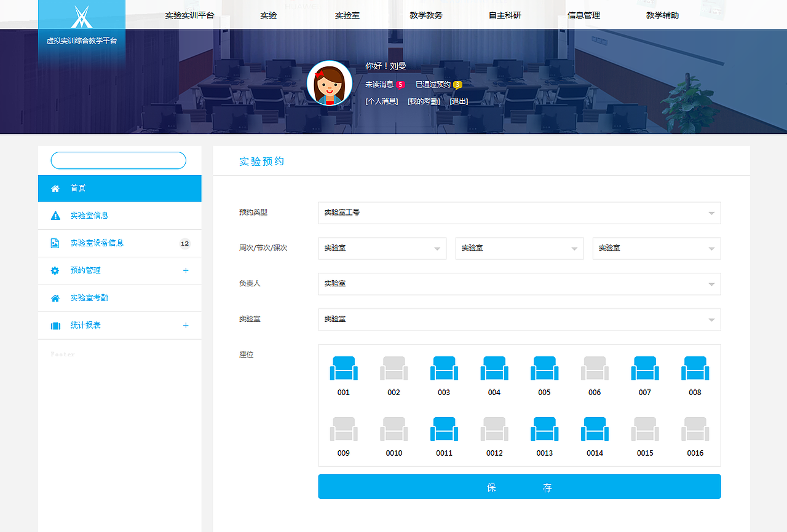Expand the 统计报表 plus sign

pos(186,325)
